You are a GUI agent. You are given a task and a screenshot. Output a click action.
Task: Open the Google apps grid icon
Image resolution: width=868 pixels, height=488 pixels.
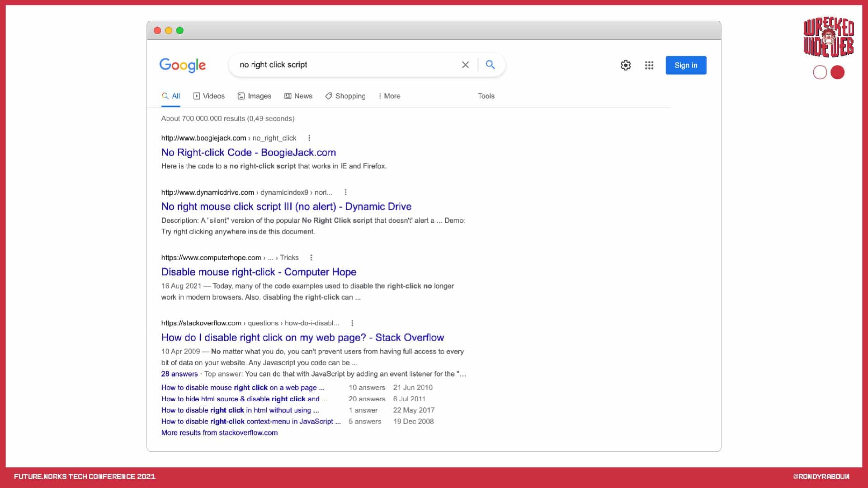649,65
